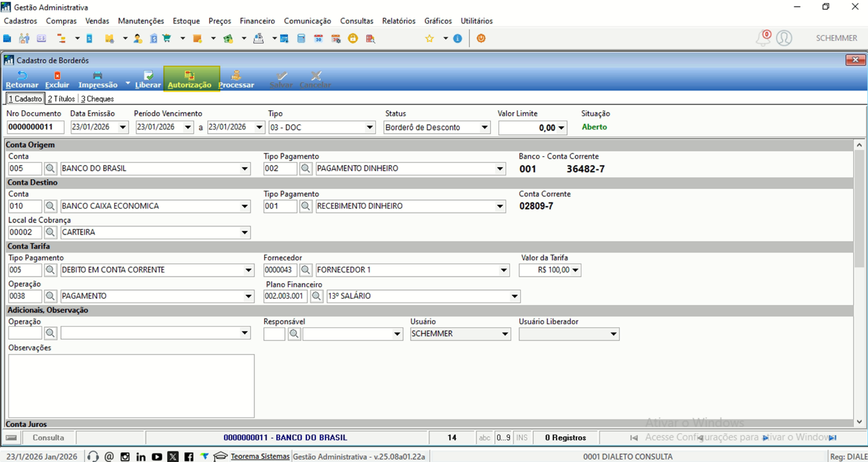Screen dimensions: 868x462
Task: Open the Impressão print icon
Action: click(x=97, y=76)
